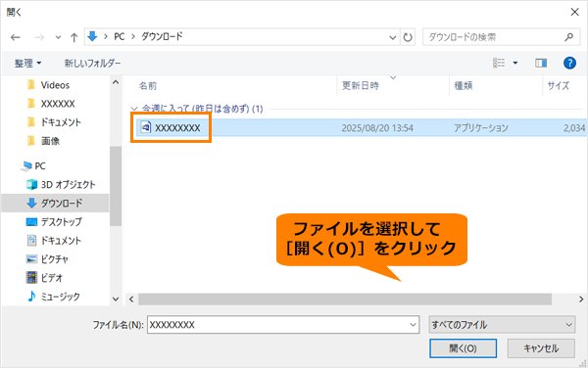Click the sidebar vertical scrollbar thumb
The height and width of the screenshot is (368, 588).
pyautogui.click(x=116, y=186)
